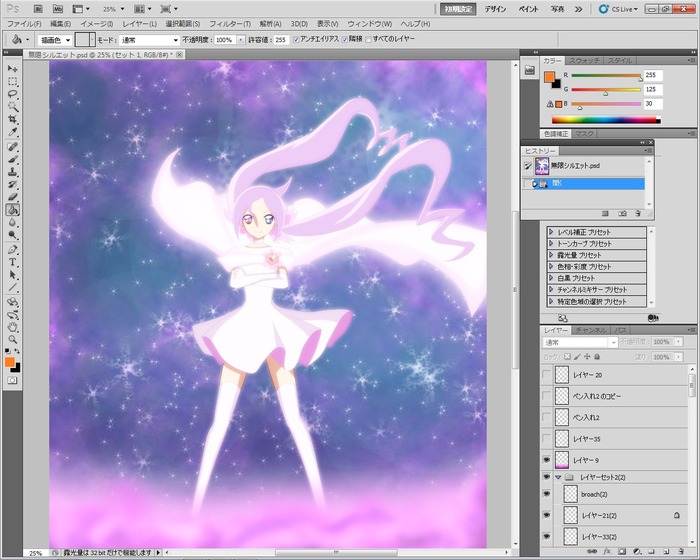Collapse the レイヤーセット2(2) group
The width and height of the screenshot is (700, 560).
[558, 477]
